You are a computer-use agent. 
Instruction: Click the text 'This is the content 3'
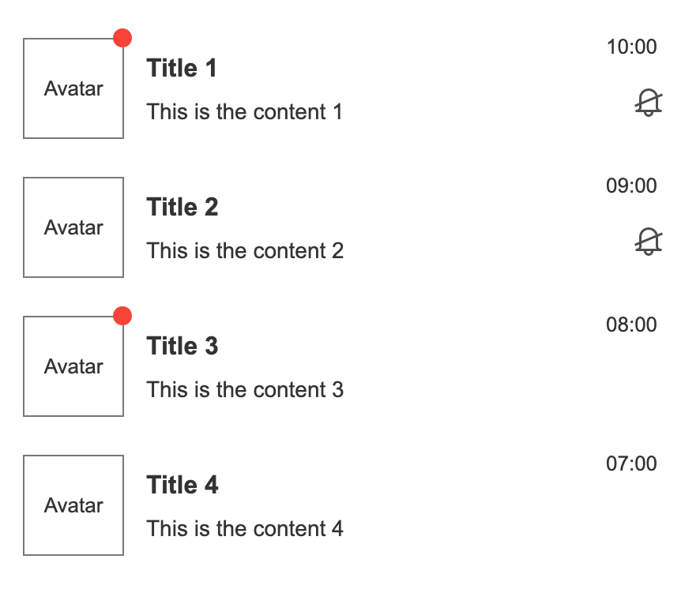[245, 389]
